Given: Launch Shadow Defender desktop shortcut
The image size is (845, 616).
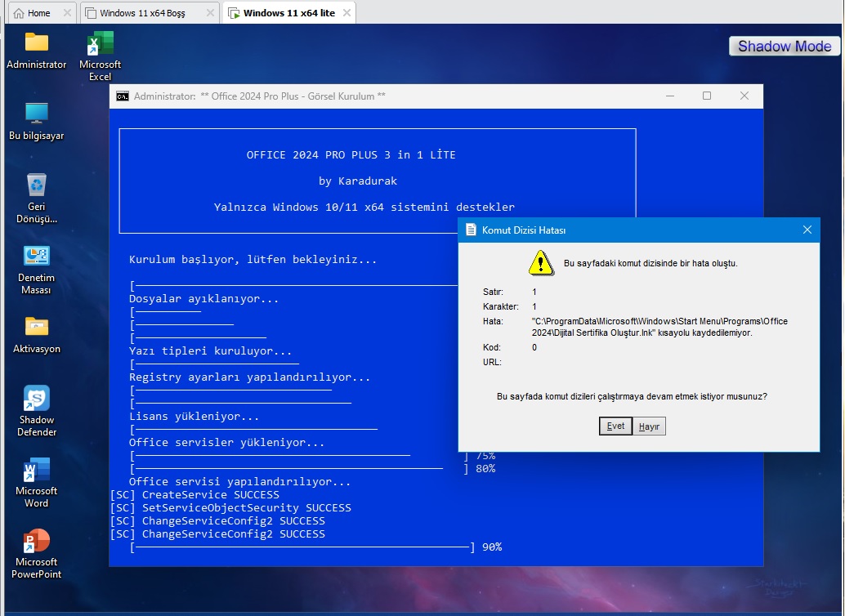Looking at the screenshot, I should [36, 411].
